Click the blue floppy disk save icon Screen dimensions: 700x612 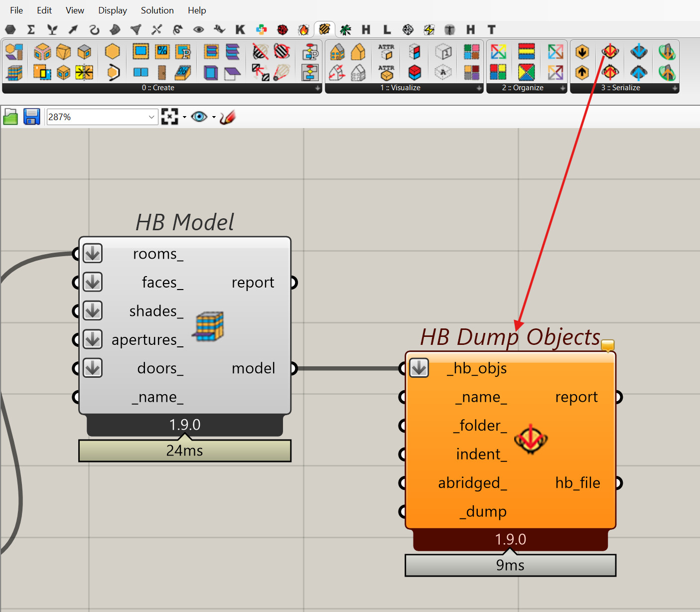[x=31, y=117]
